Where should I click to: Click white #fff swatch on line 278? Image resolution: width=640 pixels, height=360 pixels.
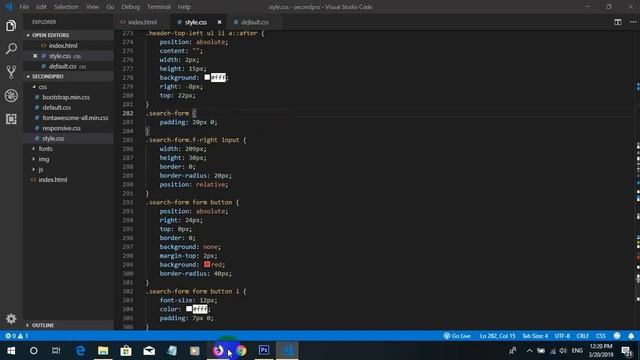(x=207, y=77)
